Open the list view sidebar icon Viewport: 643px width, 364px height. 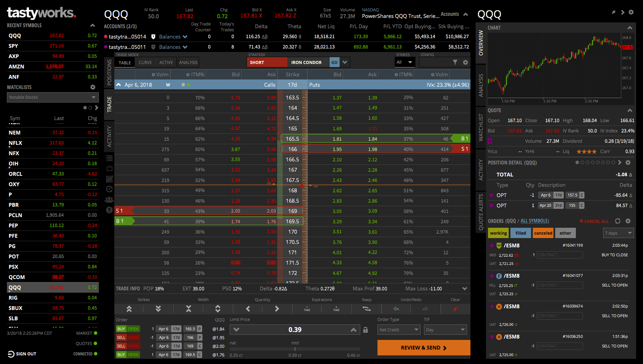pyautogui.click(x=109, y=158)
